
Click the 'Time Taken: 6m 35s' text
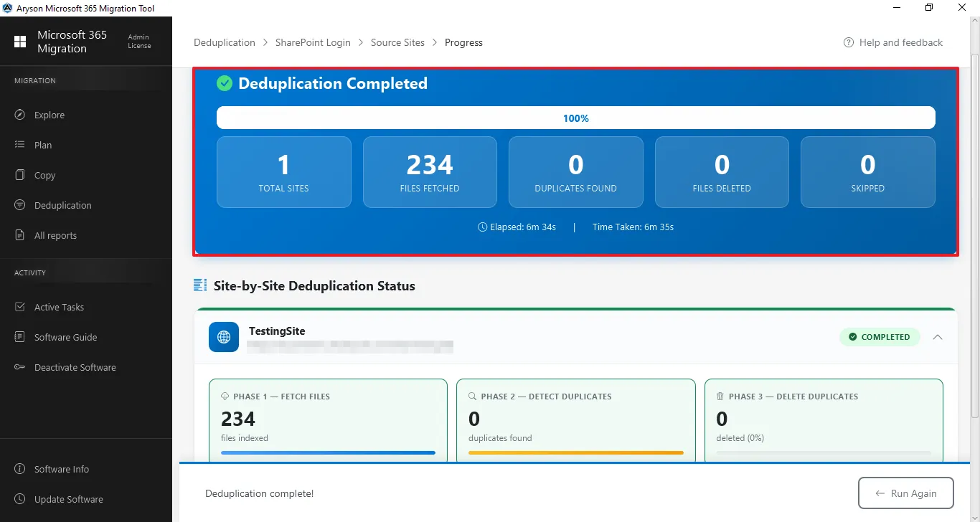[633, 227]
